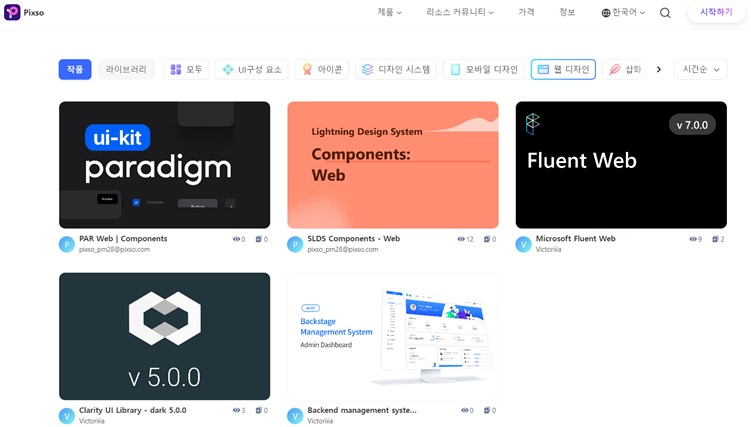Screen dimensions: 751x427
Task: Open the ui-kit paradigm thumbnail
Action: (x=164, y=165)
